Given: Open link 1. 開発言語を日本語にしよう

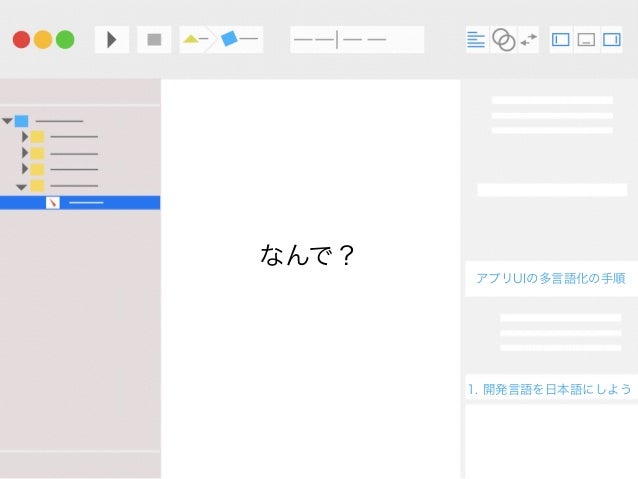Looking at the screenshot, I should click(549, 389).
